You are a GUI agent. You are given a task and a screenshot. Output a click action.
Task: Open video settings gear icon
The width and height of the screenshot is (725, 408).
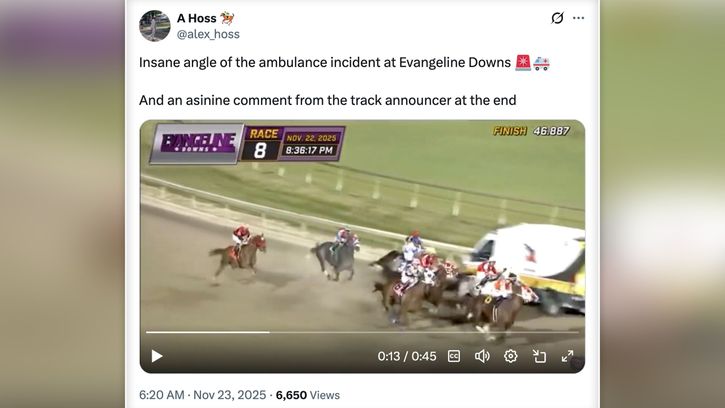coord(510,356)
